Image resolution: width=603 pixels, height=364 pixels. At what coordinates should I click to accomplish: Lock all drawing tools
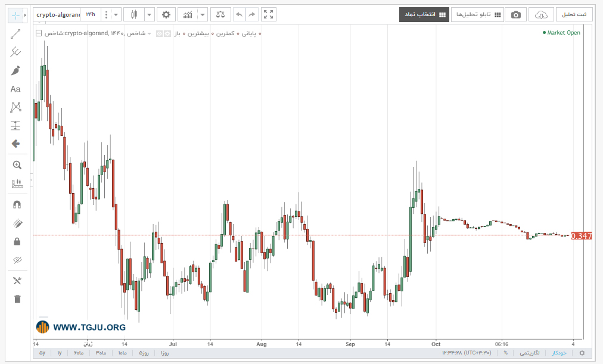coord(17,241)
